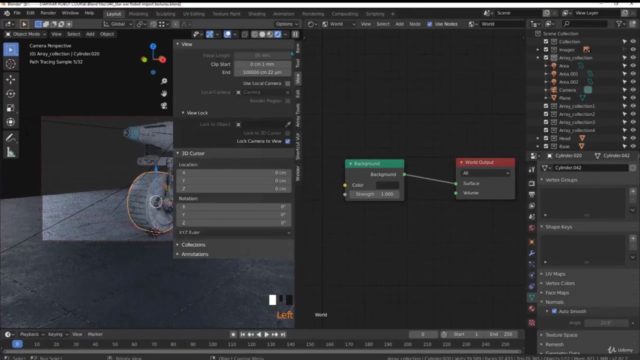Select the Move tool
The image size is (640, 360).
point(11,79)
